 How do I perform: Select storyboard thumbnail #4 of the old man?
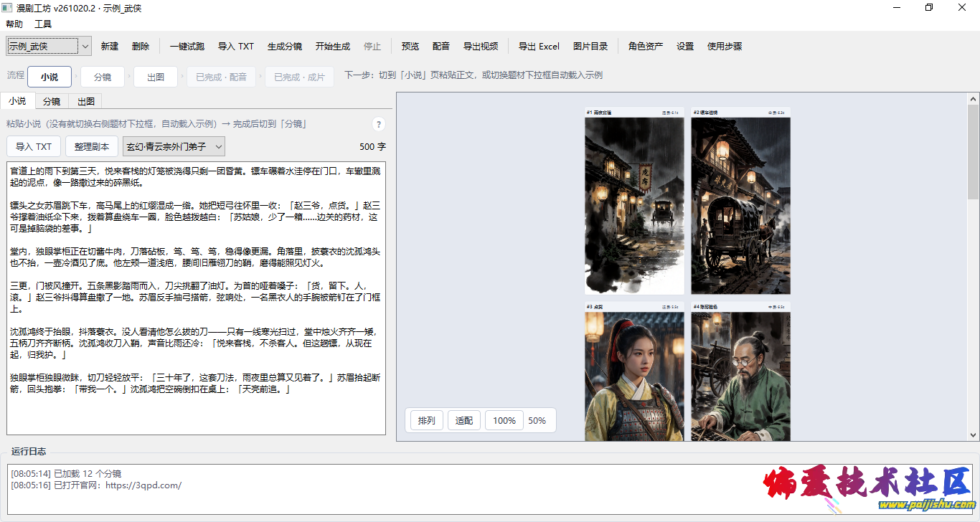click(x=741, y=371)
